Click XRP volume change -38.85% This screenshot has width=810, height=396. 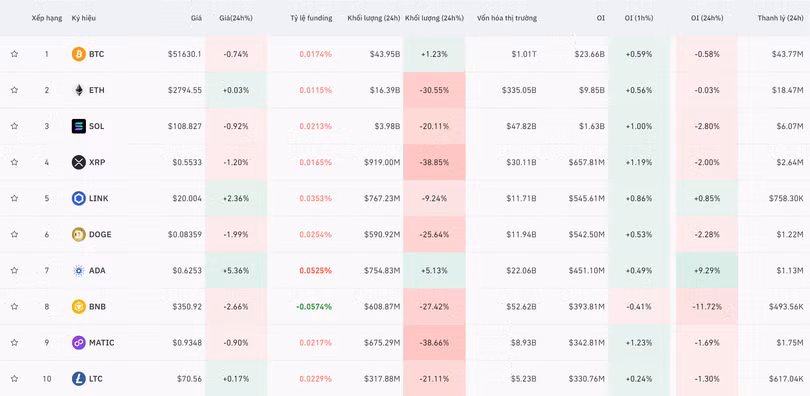[434, 162]
